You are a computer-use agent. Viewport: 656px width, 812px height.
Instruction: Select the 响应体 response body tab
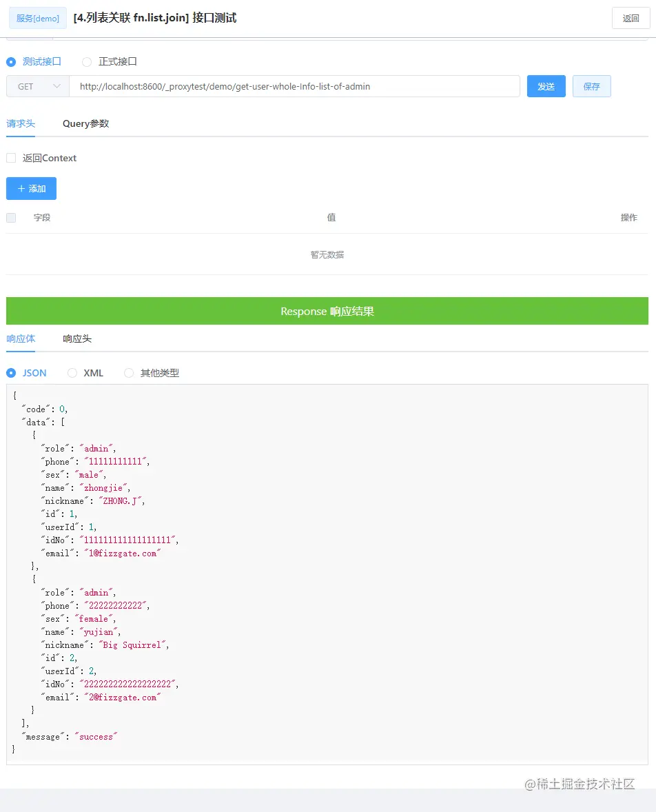tap(21, 338)
